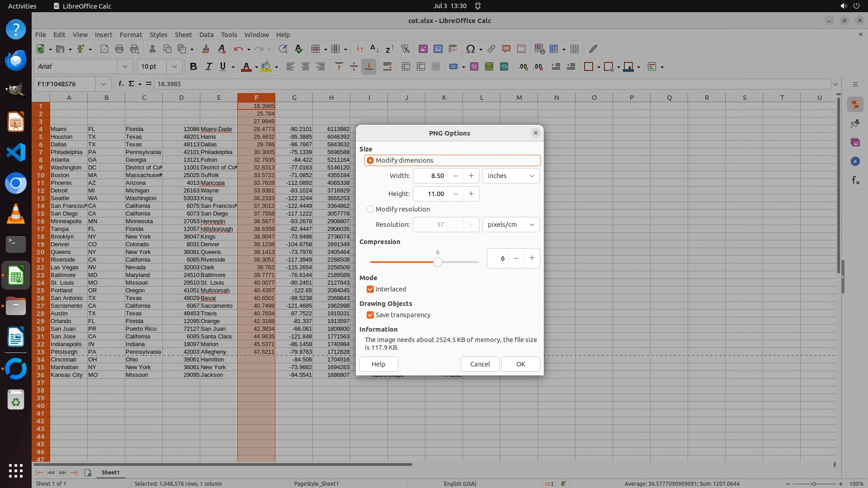Viewport: 868px width, 488px height.
Task: Click the Insert Chart icon
Action: [x=438, y=49]
